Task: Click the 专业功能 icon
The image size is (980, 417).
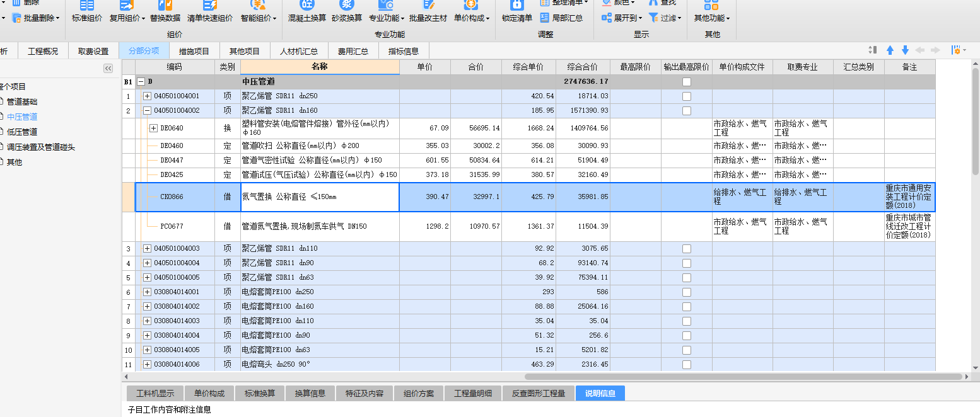Action: tap(386, 5)
